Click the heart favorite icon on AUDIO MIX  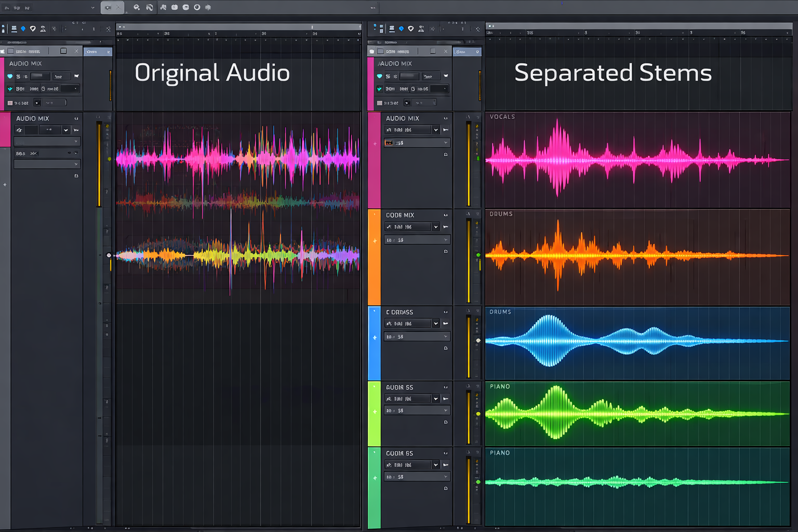10,76
